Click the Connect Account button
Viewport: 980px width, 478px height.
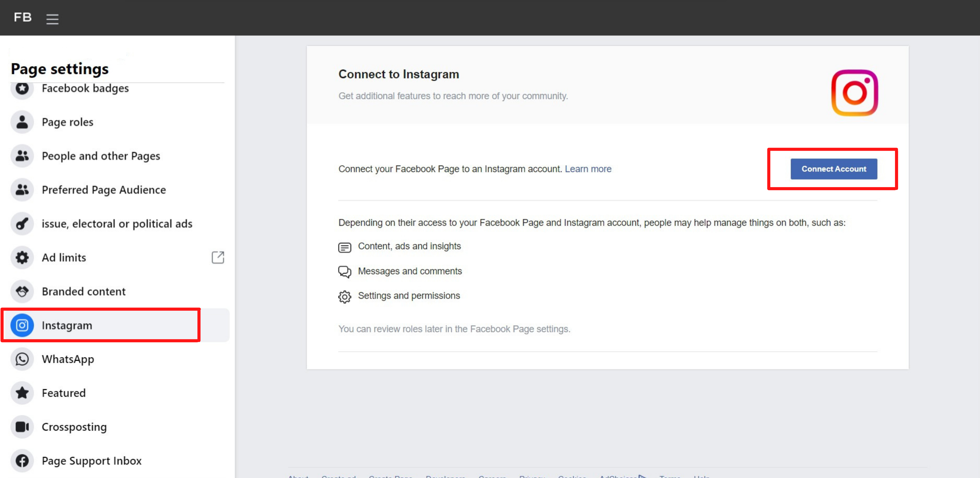click(834, 169)
